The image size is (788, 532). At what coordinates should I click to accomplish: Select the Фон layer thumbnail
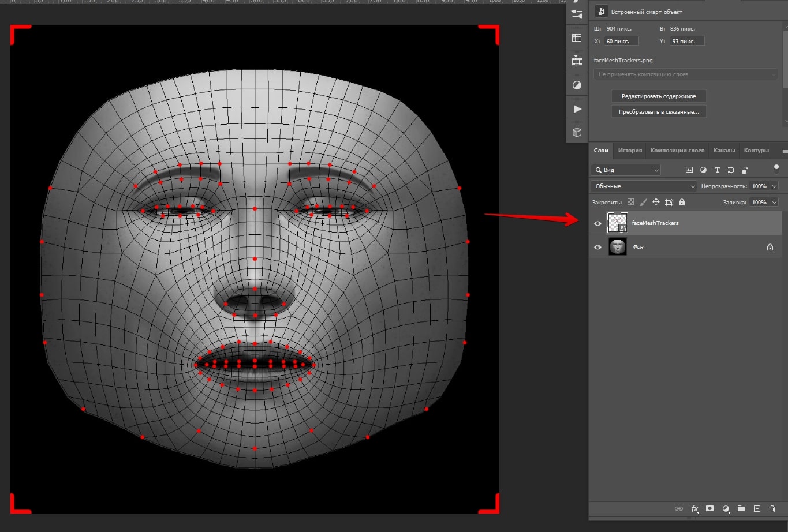click(x=618, y=247)
